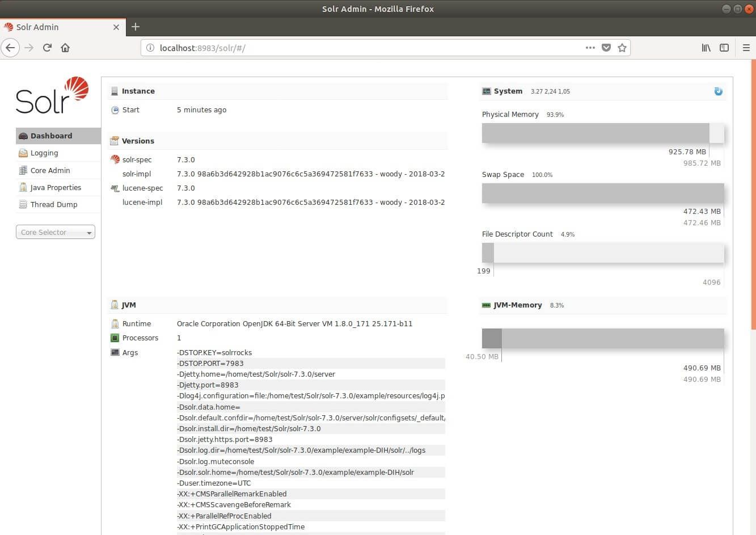Image resolution: width=756 pixels, height=535 pixels.
Task: Click the Dashboard gauge icon
Action: pos(23,136)
